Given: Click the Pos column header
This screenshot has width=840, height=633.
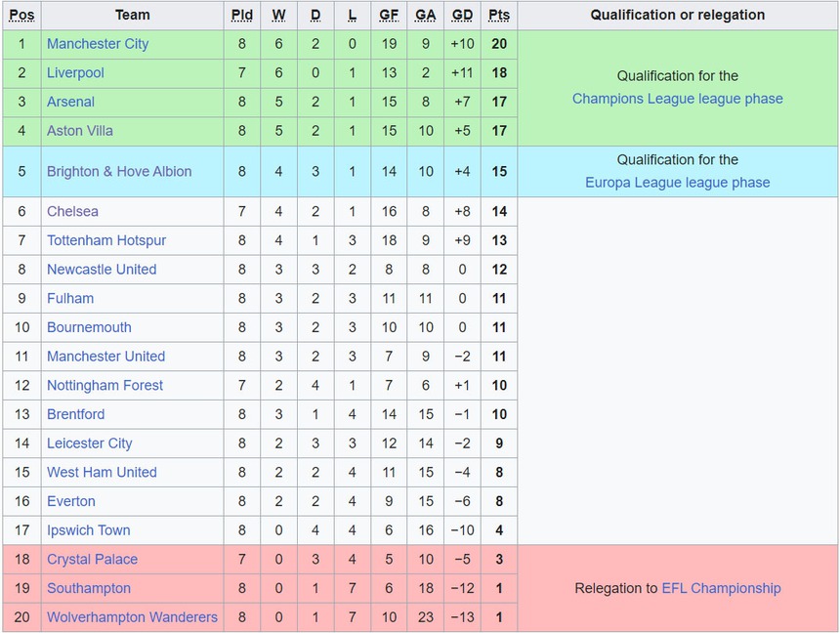Looking at the screenshot, I should coord(21,15).
